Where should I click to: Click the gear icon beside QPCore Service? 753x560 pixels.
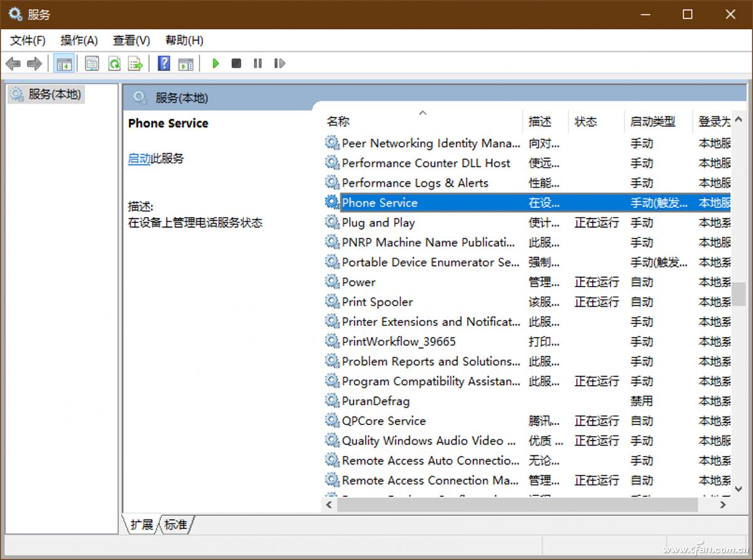(332, 420)
